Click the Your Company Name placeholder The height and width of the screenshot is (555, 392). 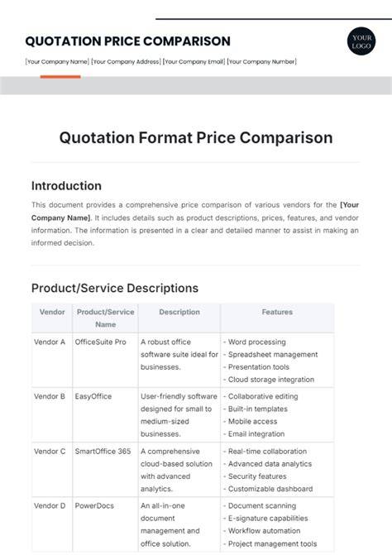pos(57,61)
